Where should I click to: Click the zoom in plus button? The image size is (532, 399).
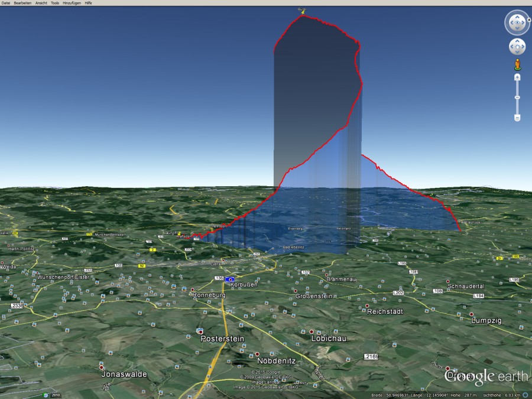[x=517, y=77]
